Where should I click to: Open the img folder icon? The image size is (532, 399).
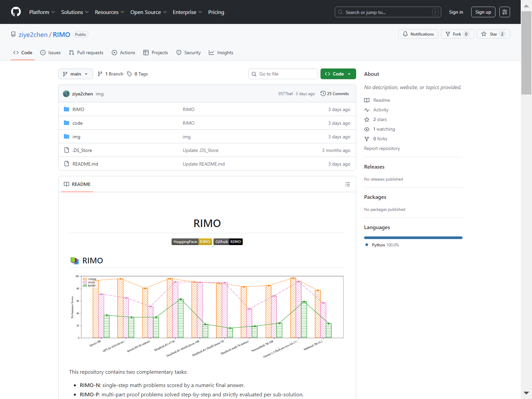click(66, 137)
